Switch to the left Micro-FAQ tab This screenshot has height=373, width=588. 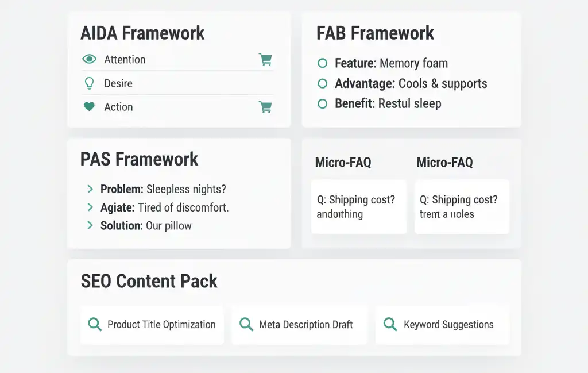tap(343, 163)
